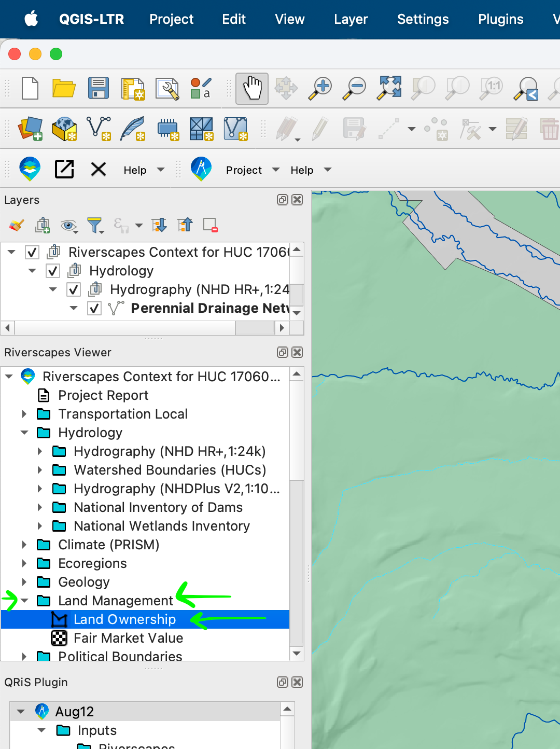Screen dimensions: 560x749
Task: Create a new mesh layer
Action: point(201,129)
